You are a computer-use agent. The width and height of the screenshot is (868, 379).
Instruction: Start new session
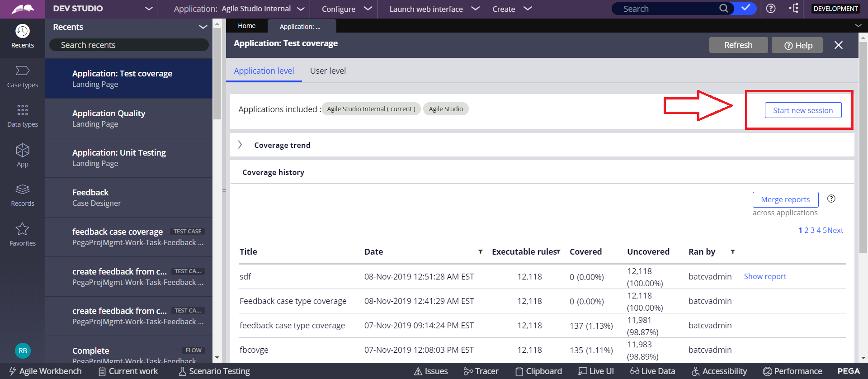(803, 110)
